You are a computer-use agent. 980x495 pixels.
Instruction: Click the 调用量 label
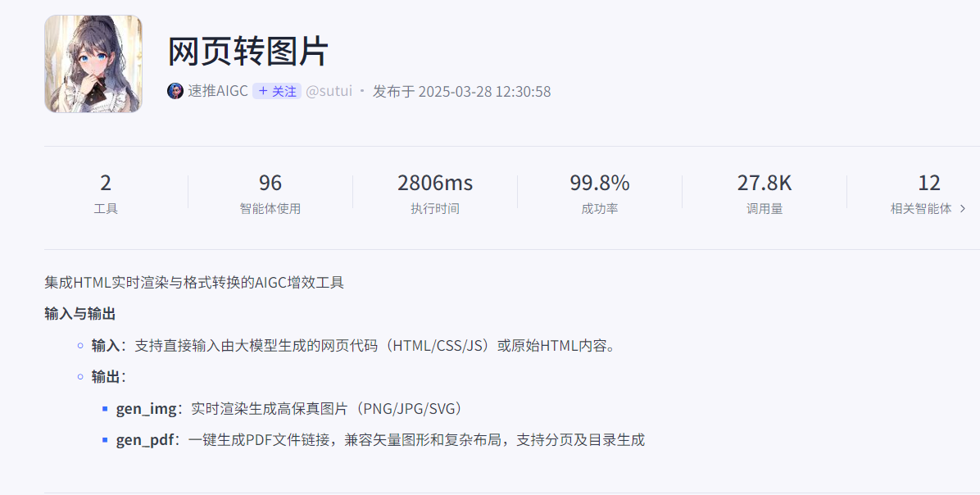click(764, 209)
